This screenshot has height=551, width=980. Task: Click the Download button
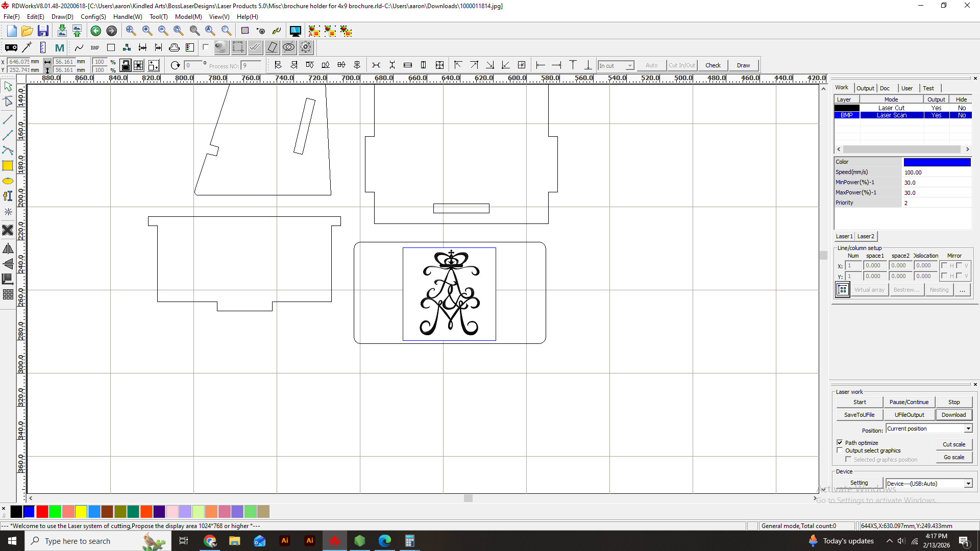click(x=953, y=415)
